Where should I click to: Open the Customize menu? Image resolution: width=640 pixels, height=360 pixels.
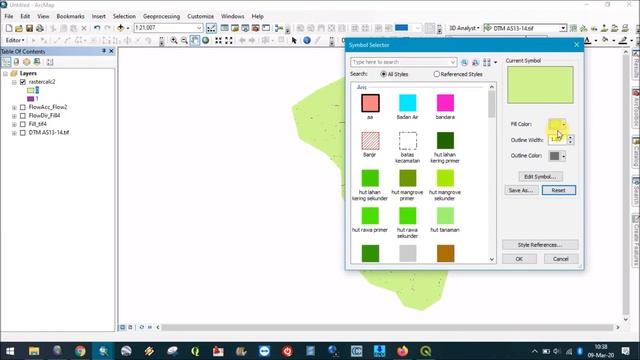[200, 16]
